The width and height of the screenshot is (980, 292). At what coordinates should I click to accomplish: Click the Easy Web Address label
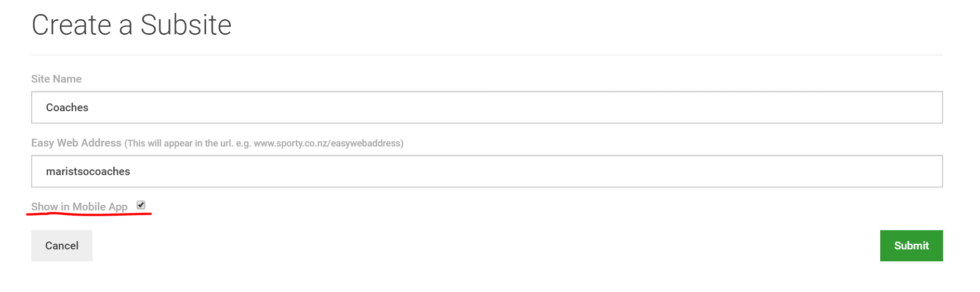[x=76, y=143]
